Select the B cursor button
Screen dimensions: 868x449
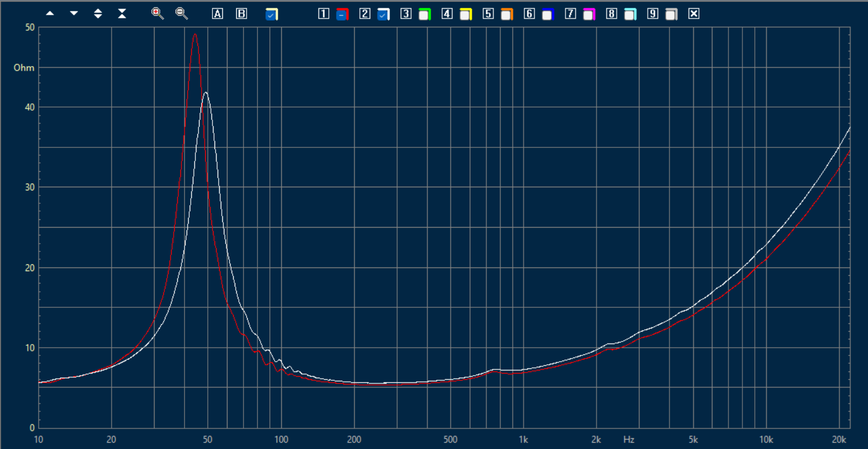241,14
